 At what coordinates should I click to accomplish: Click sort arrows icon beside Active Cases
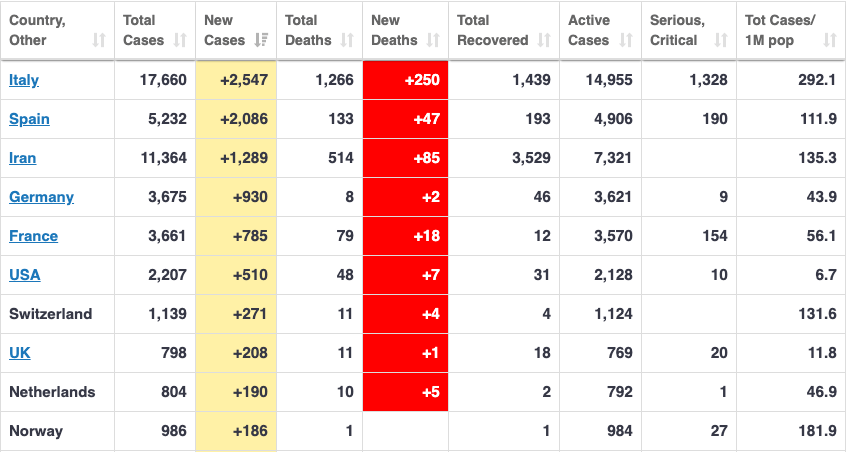(626, 40)
